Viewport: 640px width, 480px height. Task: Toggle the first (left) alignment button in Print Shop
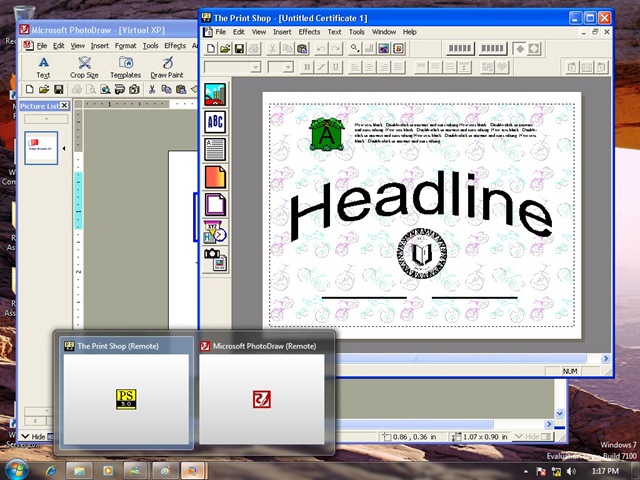tap(355, 67)
